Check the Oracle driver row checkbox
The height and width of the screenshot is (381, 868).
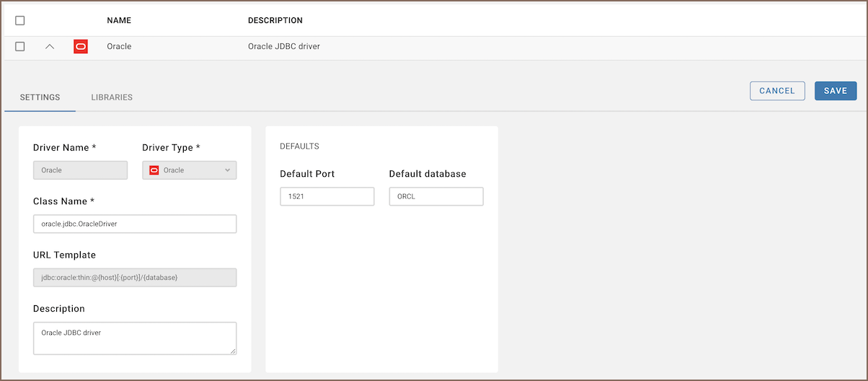20,47
